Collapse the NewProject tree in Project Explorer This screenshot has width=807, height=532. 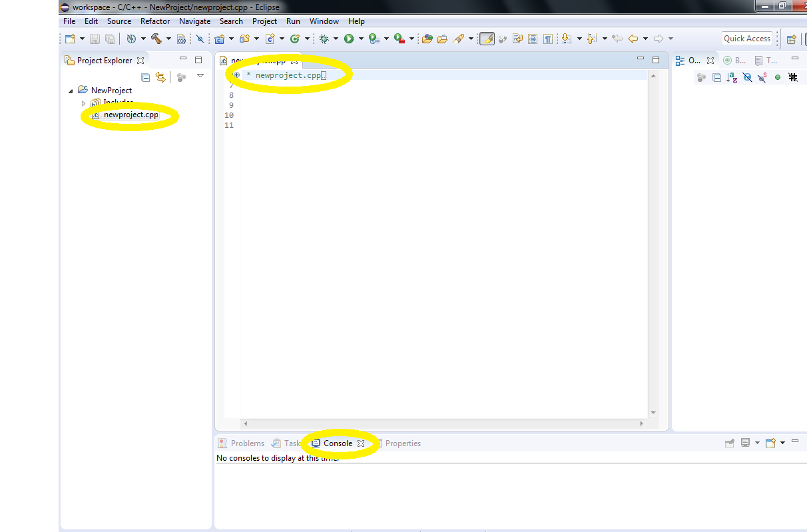[x=71, y=90]
